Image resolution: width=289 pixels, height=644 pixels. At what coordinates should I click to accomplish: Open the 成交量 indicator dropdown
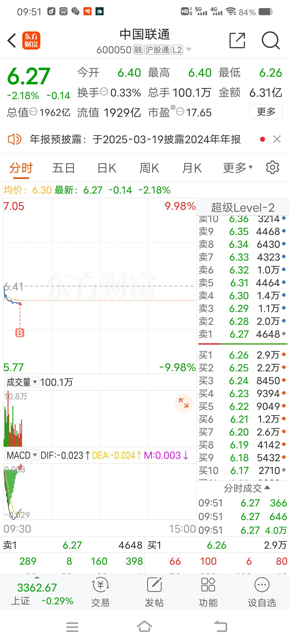(22, 382)
